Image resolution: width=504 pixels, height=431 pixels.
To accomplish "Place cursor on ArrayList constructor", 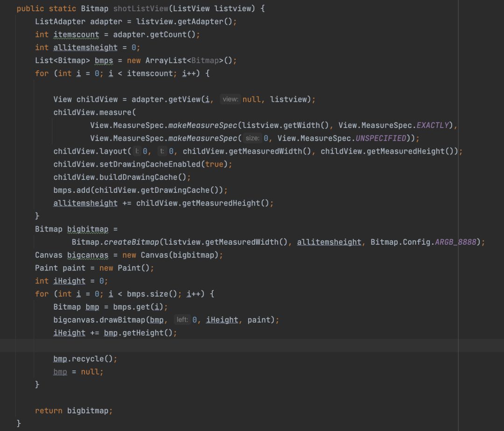I will (x=166, y=60).
